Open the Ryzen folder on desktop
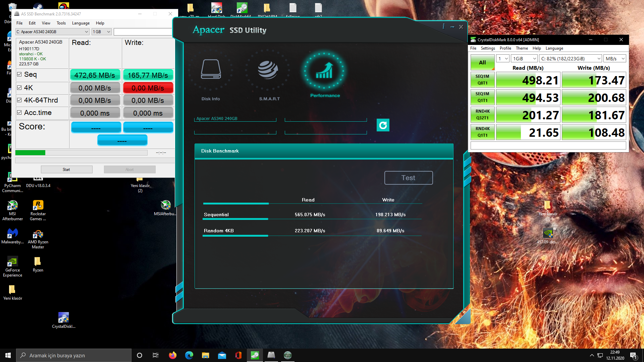Image resolution: width=644 pixels, height=362 pixels. [38, 264]
